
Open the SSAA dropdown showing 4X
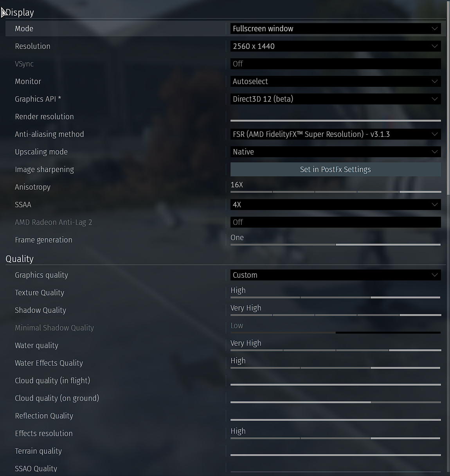(335, 205)
